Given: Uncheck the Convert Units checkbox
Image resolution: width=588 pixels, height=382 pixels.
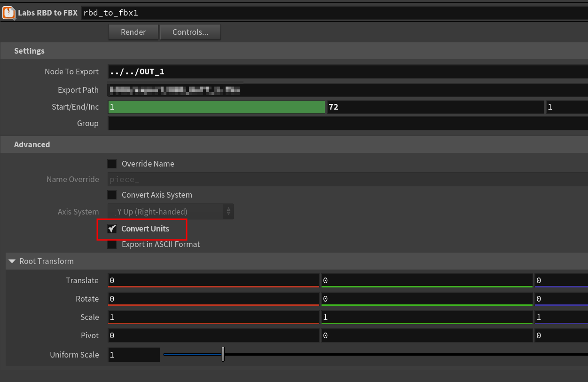Looking at the screenshot, I should tap(112, 229).
